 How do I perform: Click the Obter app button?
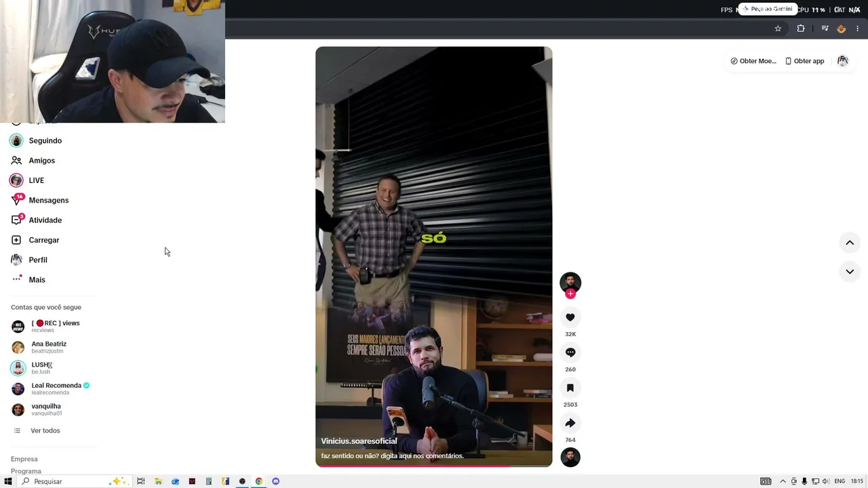pyautogui.click(x=804, y=61)
